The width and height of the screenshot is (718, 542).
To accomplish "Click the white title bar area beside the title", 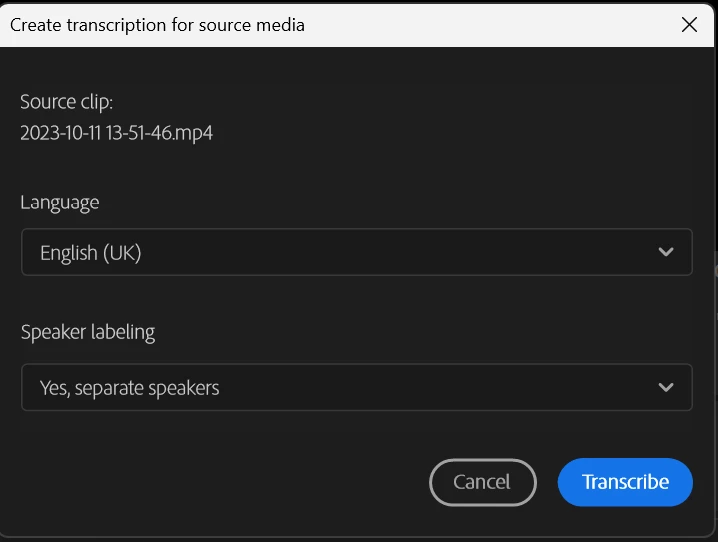I will (x=490, y=25).
